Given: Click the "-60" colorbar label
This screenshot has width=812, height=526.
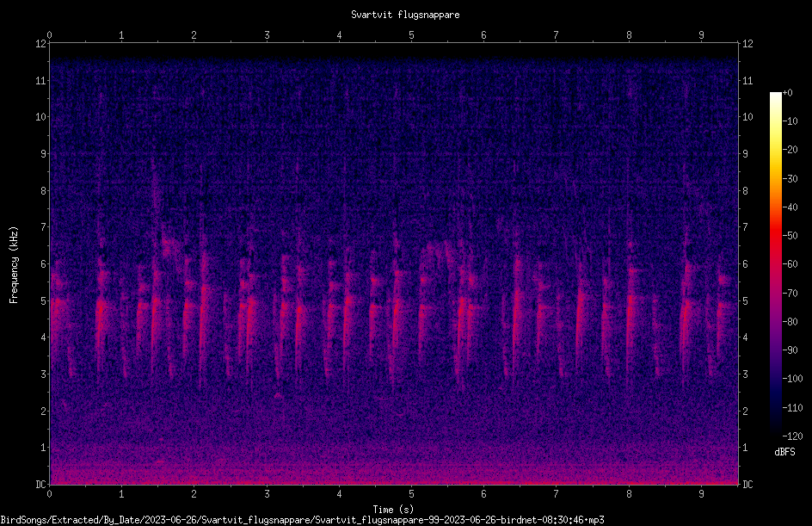Looking at the screenshot, I should 790,264.
